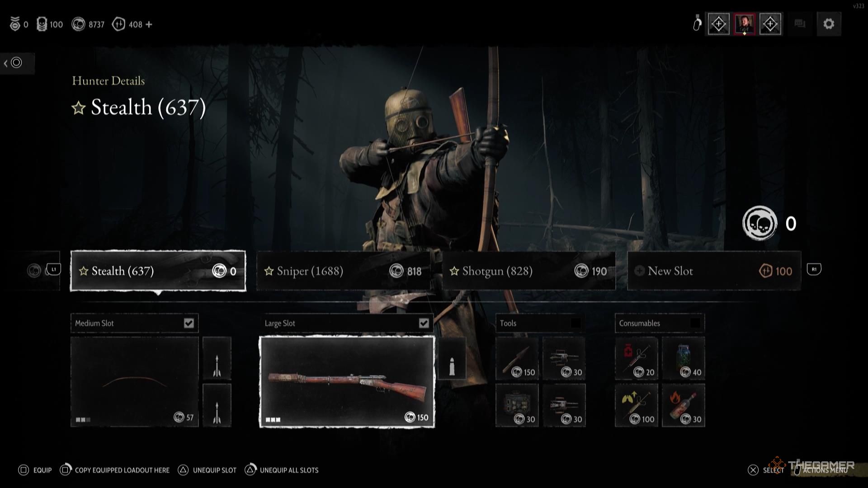Click the Unequip Slot prompt
Viewport: 868px width, 488px height.
pyautogui.click(x=207, y=470)
